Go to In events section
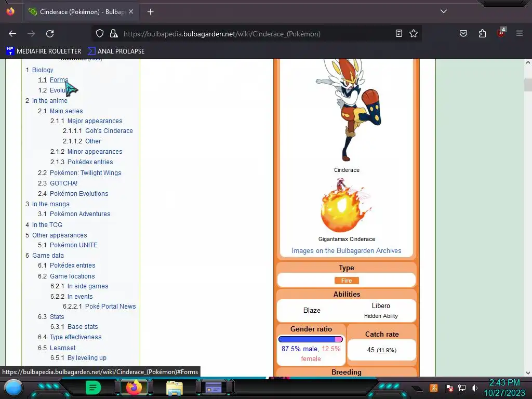This screenshot has width=532, height=399. (x=79, y=297)
